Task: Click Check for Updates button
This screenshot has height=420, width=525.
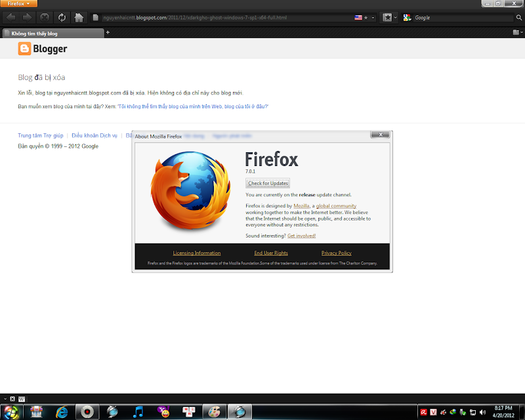Action: (x=268, y=183)
